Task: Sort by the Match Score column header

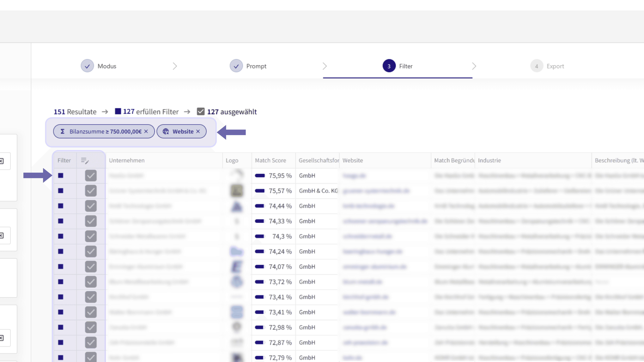Action: (x=270, y=160)
